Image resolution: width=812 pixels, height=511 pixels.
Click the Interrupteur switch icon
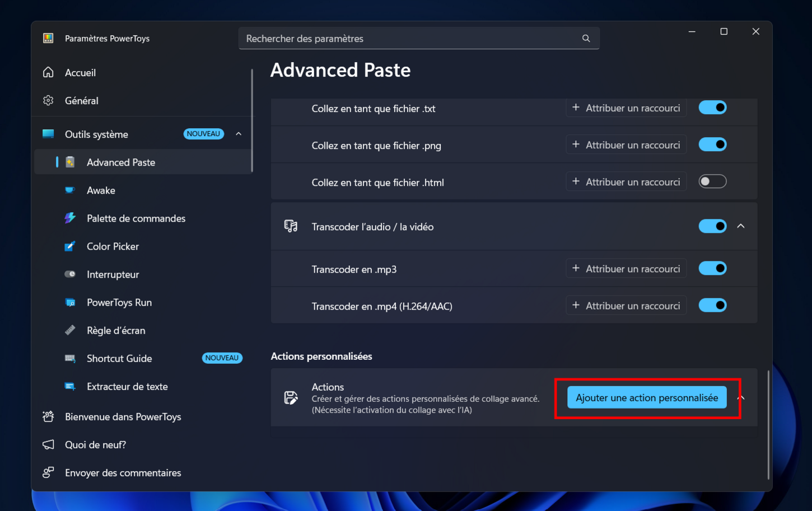[70, 274]
